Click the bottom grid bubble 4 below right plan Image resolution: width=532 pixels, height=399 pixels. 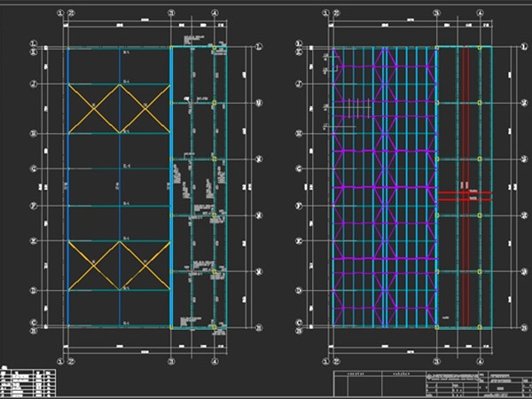[x=480, y=361]
